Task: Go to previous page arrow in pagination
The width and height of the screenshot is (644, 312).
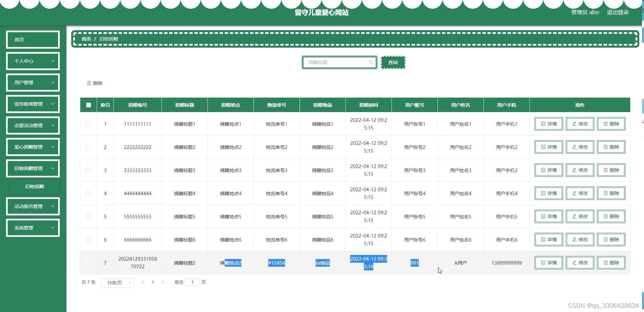Action: 143,282
